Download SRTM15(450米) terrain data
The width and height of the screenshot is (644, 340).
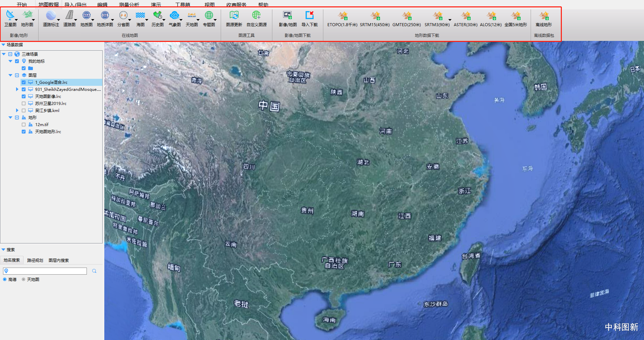click(x=375, y=15)
